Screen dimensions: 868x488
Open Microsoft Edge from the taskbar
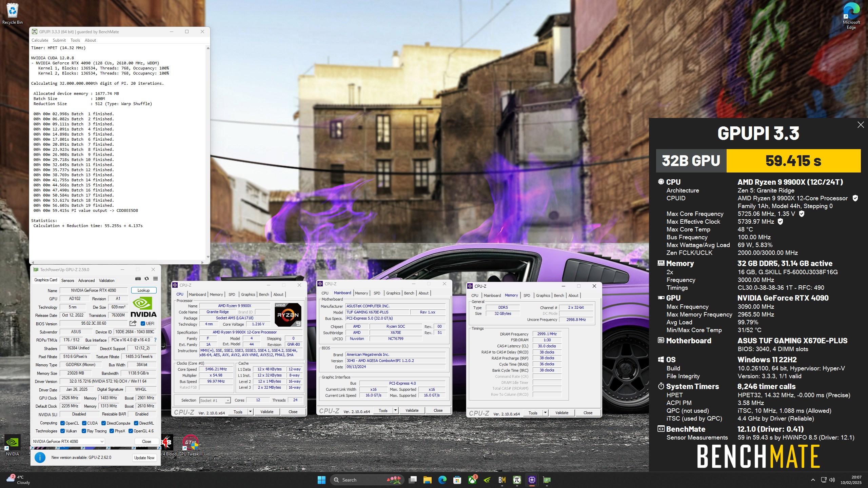pyautogui.click(x=442, y=480)
